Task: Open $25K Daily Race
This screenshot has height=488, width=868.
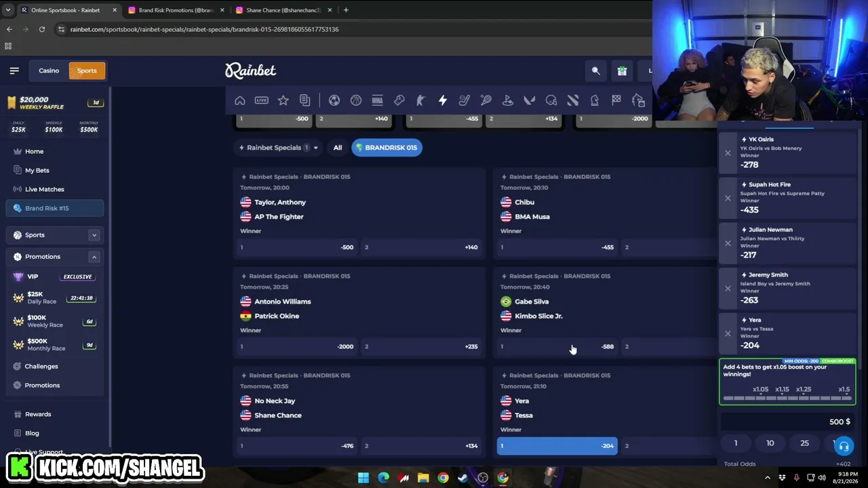Action: [54, 298]
